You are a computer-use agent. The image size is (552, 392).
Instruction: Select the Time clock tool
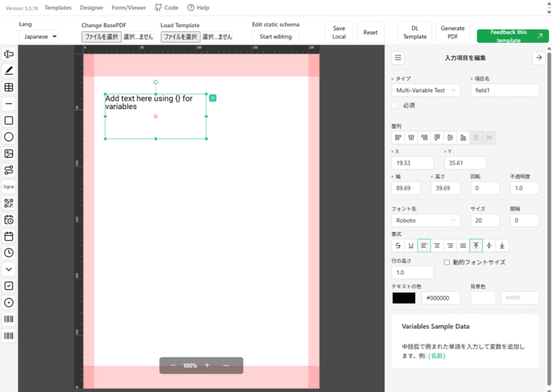tap(9, 253)
